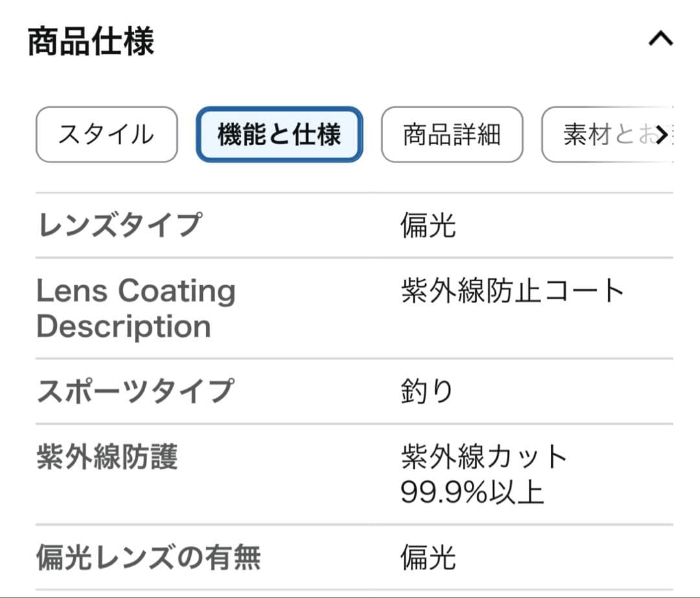Click the 商品仕様 heading text
This screenshot has width=700, height=598.
pyautogui.click(x=91, y=41)
